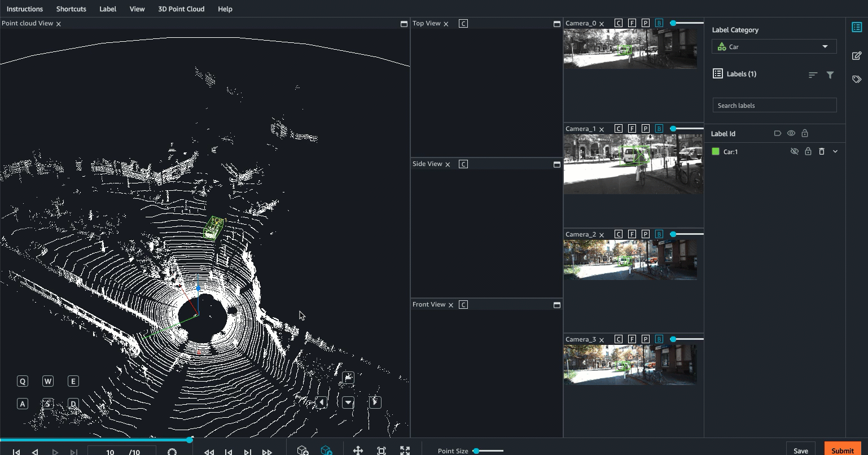Viewport: 868px width, 455px height.
Task: Open the Shortcuts menu
Action: pyautogui.click(x=71, y=9)
